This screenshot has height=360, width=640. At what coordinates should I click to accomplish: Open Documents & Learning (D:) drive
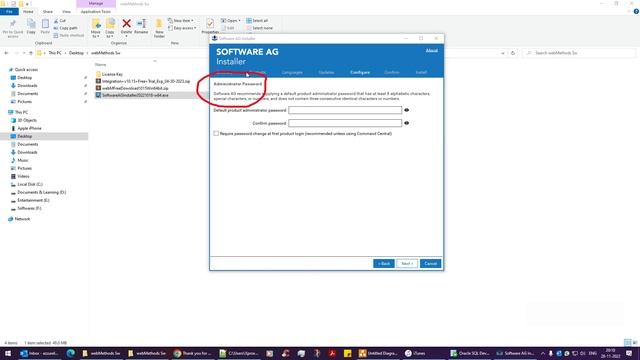coord(41,192)
